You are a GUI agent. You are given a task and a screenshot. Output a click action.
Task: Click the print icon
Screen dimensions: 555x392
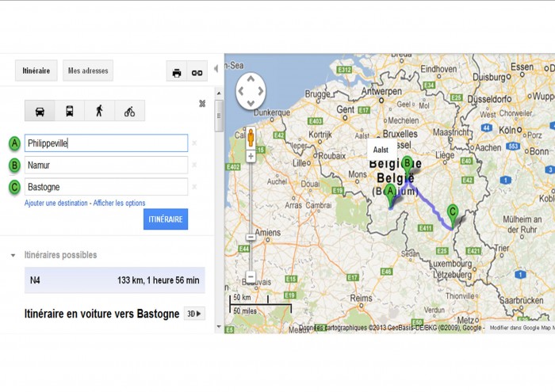[177, 73]
